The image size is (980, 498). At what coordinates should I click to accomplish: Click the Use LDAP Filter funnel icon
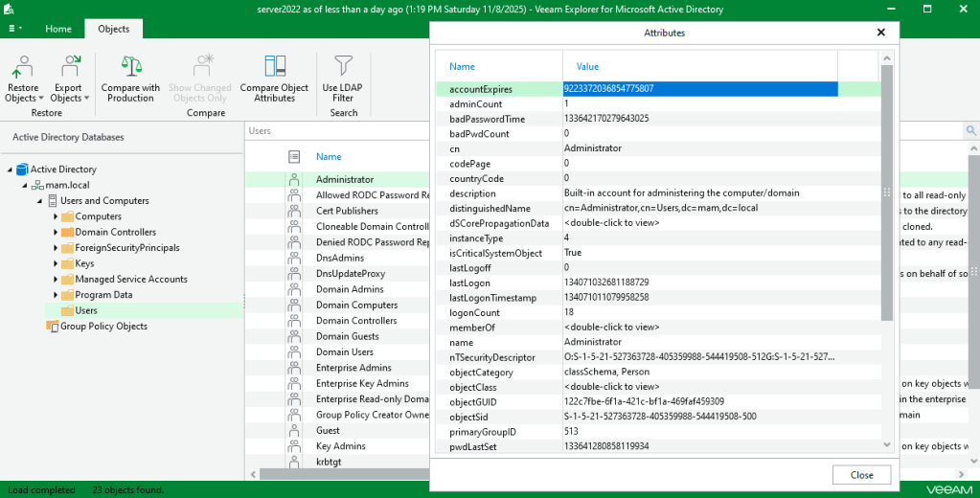[343, 66]
